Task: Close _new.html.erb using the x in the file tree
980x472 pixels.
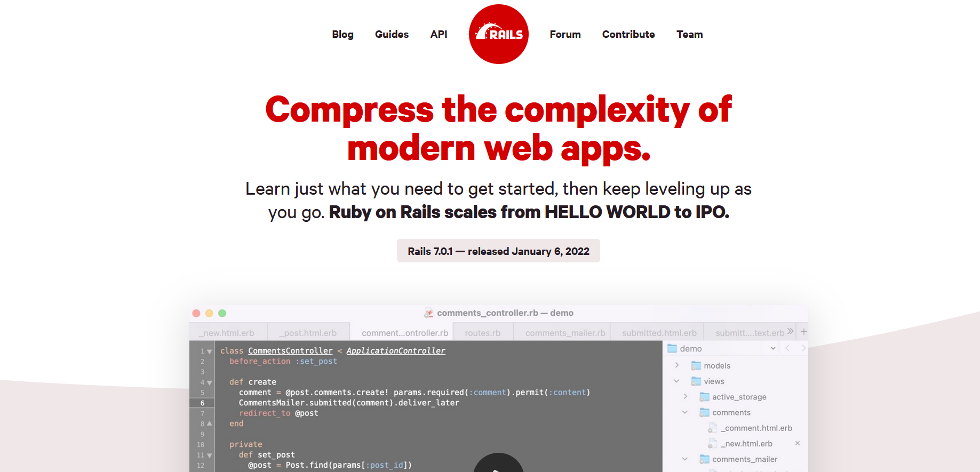Action: point(798,443)
